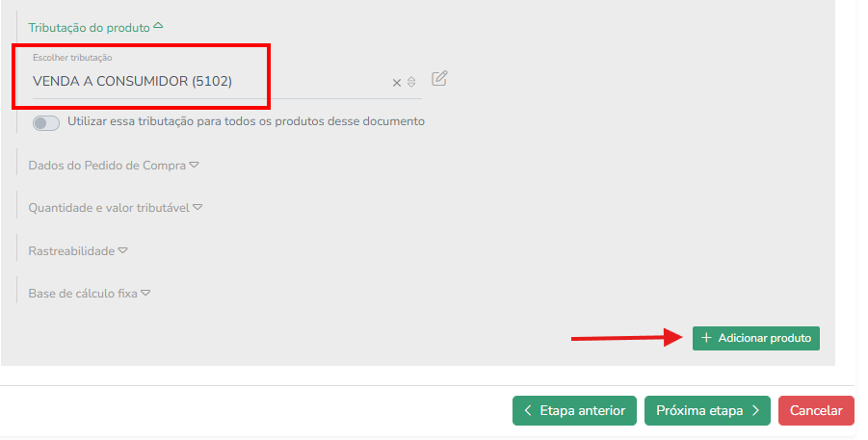The image size is (868, 440).
Task: Enable the tributação for all products switch
Action: pos(46,122)
